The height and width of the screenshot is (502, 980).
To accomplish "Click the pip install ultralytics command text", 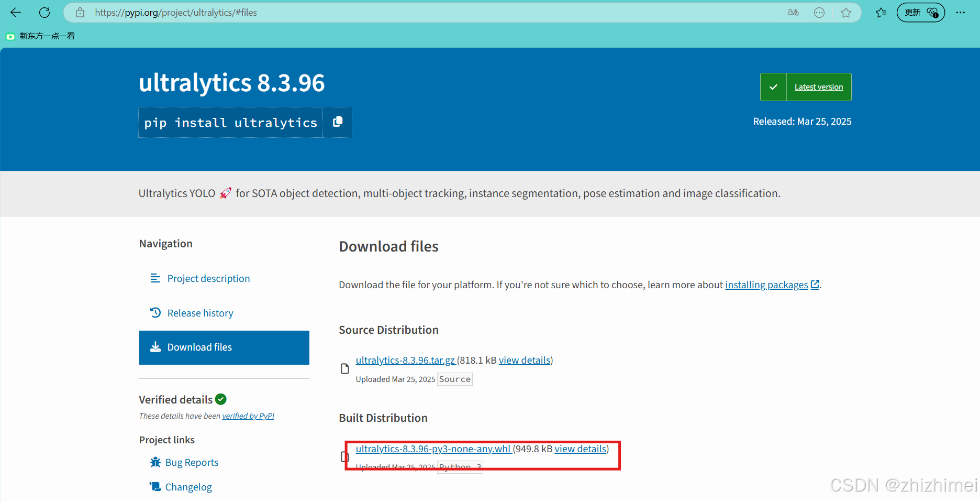I will (231, 123).
